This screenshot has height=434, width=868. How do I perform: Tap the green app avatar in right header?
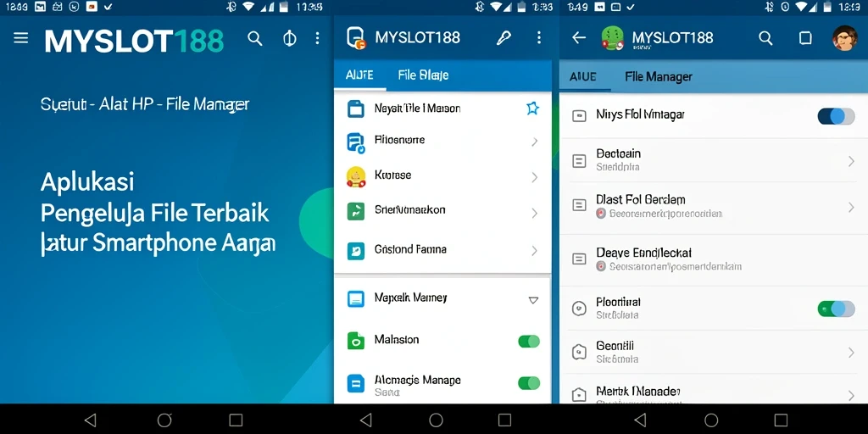click(612, 37)
